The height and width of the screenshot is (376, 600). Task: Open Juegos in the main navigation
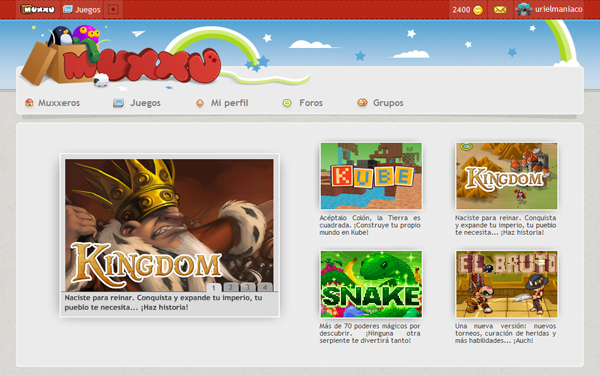(145, 103)
